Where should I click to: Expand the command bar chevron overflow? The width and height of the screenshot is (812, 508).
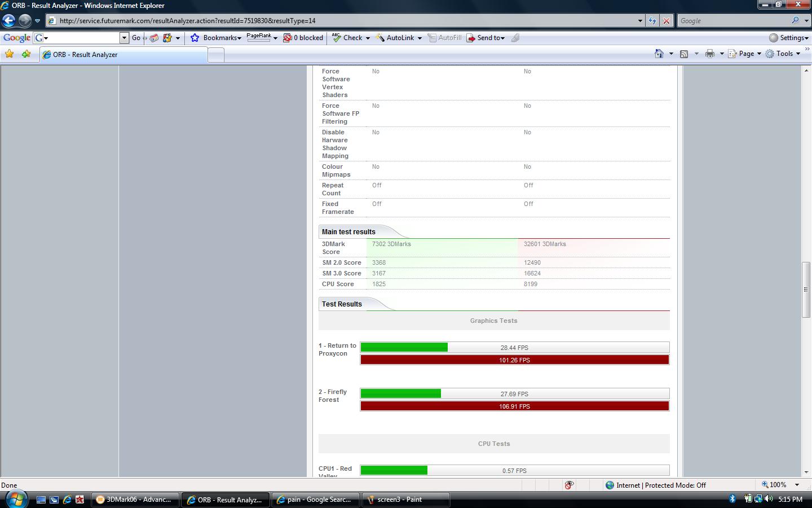click(x=807, y=50)
